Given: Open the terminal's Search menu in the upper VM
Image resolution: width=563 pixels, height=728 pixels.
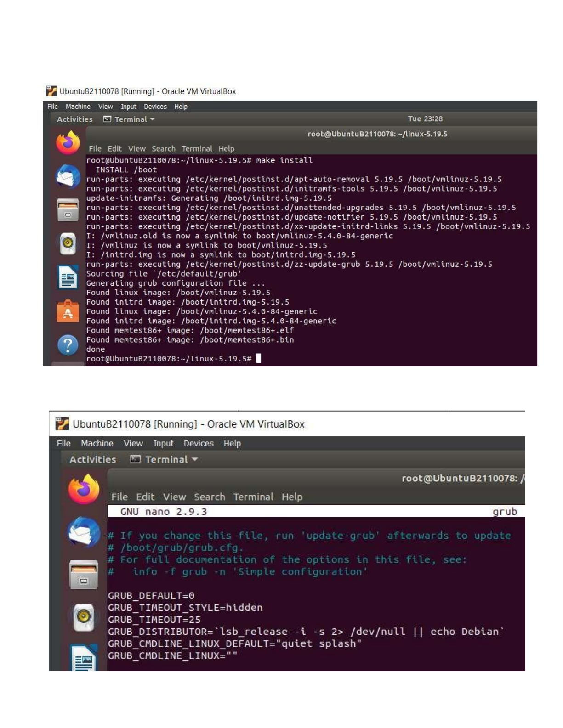Looking at the screenshot, I should 164,149.
